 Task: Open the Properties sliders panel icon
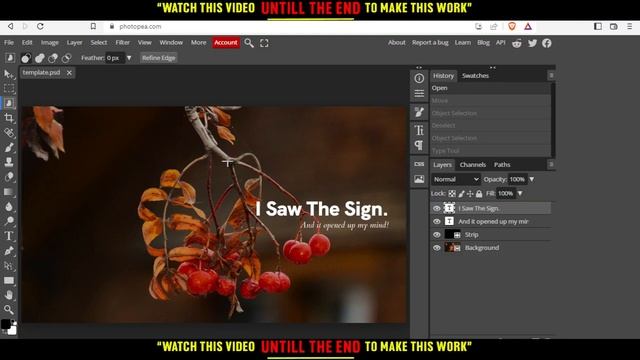pos(419,93)
